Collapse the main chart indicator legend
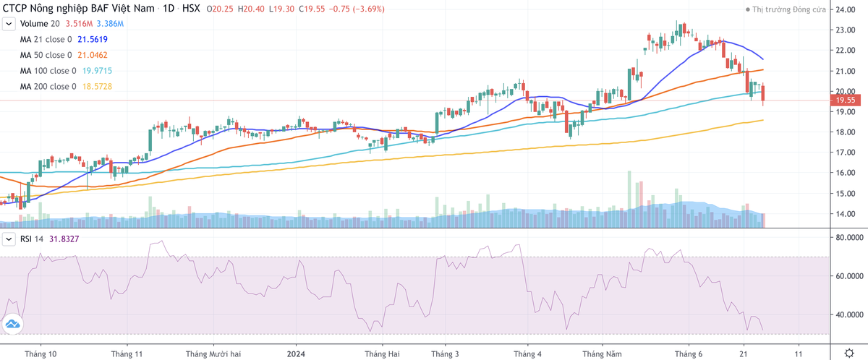The height and width of the screenshot is (360, 868). pos(9,24)
